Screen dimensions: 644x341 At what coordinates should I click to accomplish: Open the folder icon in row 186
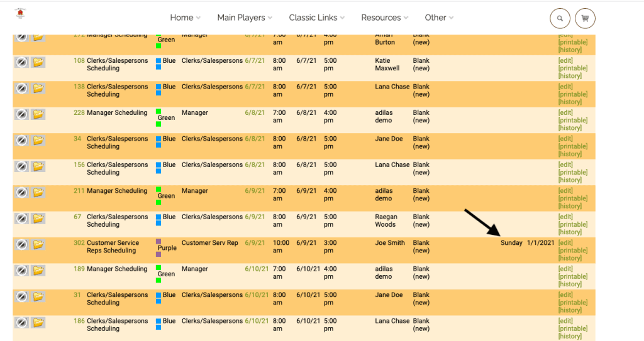38,323
